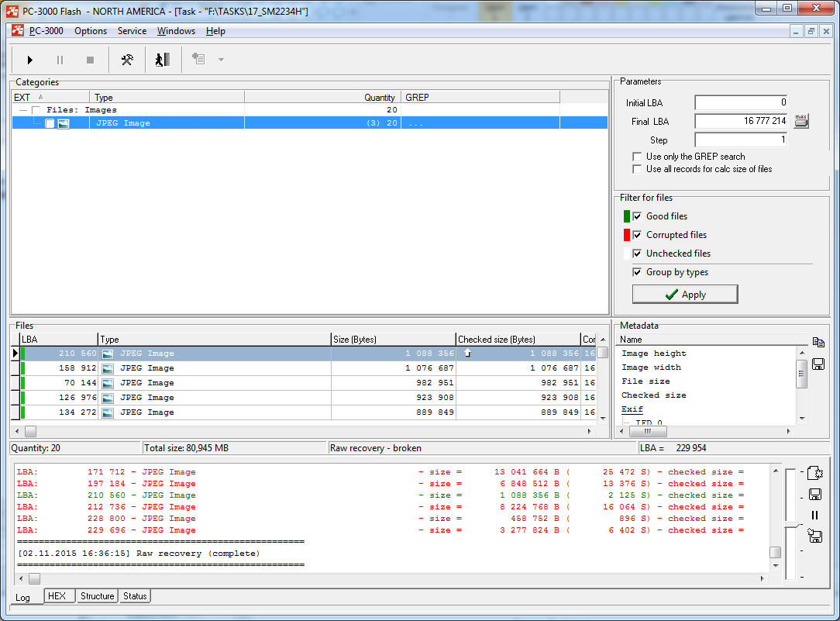The image size is (840, 621).
Task: Click the max button beside Final LBA
Action: click(x=801, y=121)
